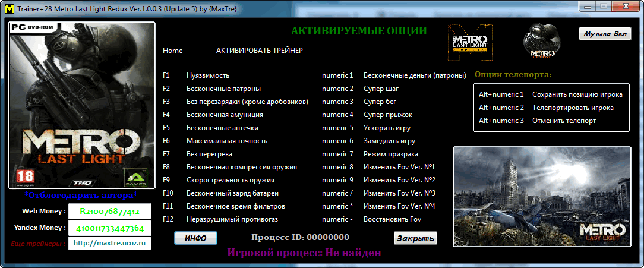Screen dimensions: 644x268
Task: Select the option Ускорить игру
Action: [x=387, y=128]
